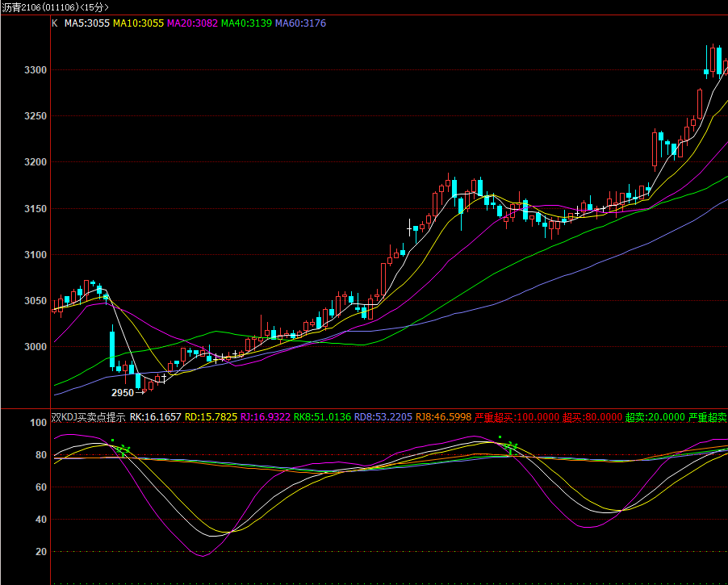Click the 40 level on KDJ axis
The image size is (728, 585).
[41, 520]
